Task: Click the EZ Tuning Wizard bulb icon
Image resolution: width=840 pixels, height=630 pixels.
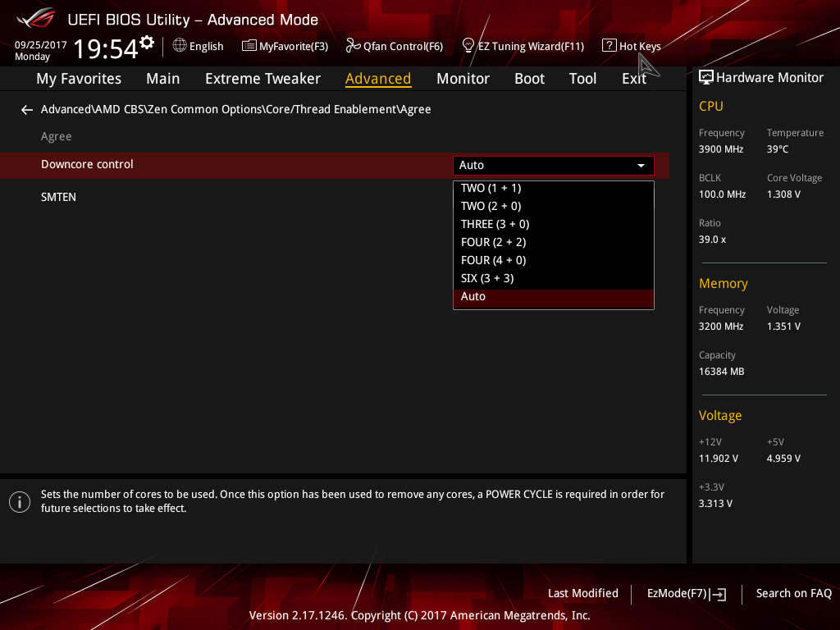Action: coord(468,46)
